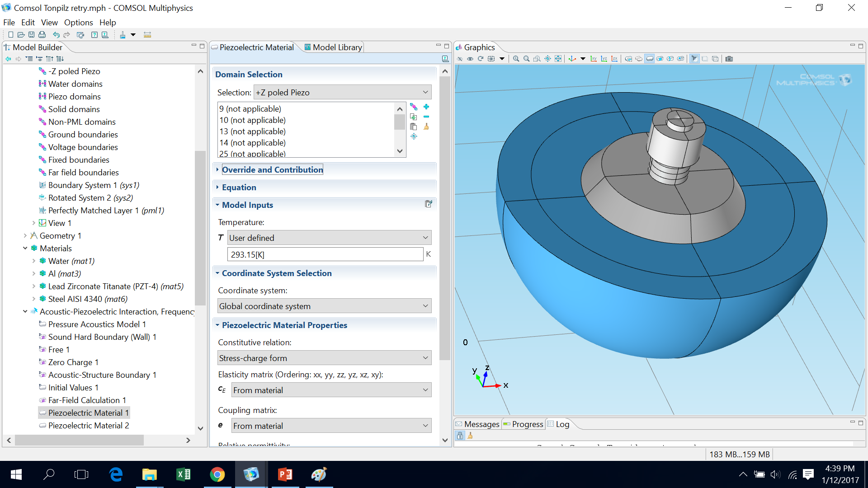Clear the domain selection with broom icon
This screenshot has width=868, height=488.
click(426, 127)
